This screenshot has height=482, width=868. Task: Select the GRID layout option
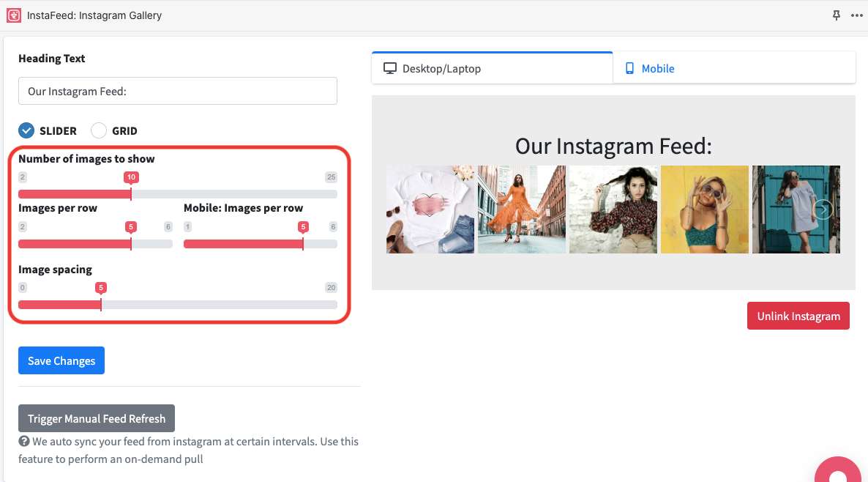pyautogui.click(x=99, y=130)
